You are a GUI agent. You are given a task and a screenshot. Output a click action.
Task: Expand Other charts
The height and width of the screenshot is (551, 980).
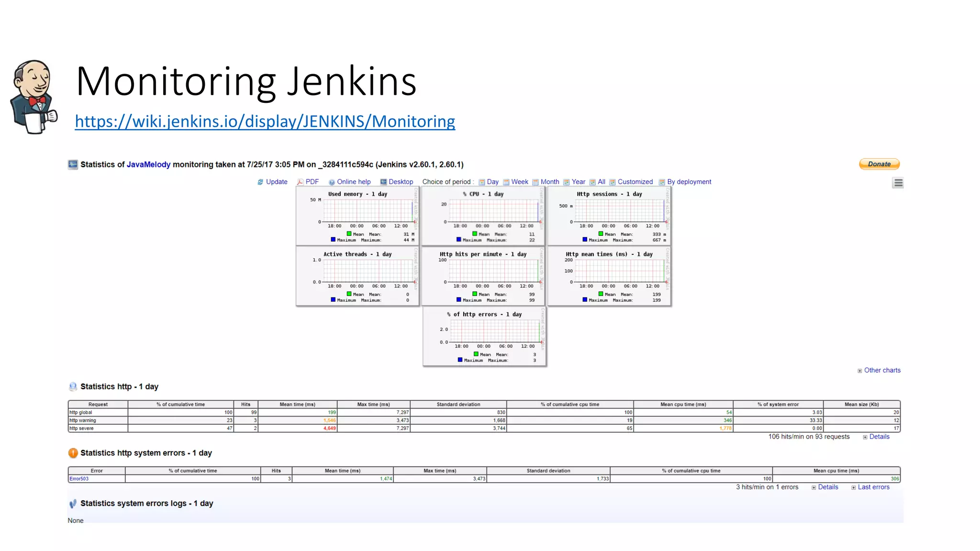[882, 370]
